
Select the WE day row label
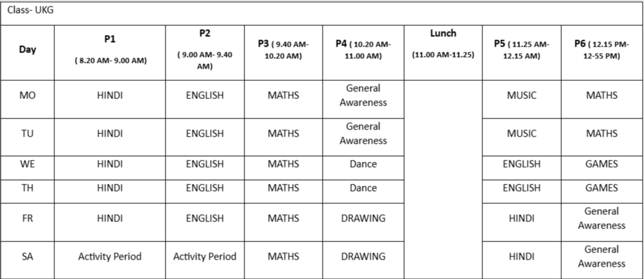(x=27, y=164)
